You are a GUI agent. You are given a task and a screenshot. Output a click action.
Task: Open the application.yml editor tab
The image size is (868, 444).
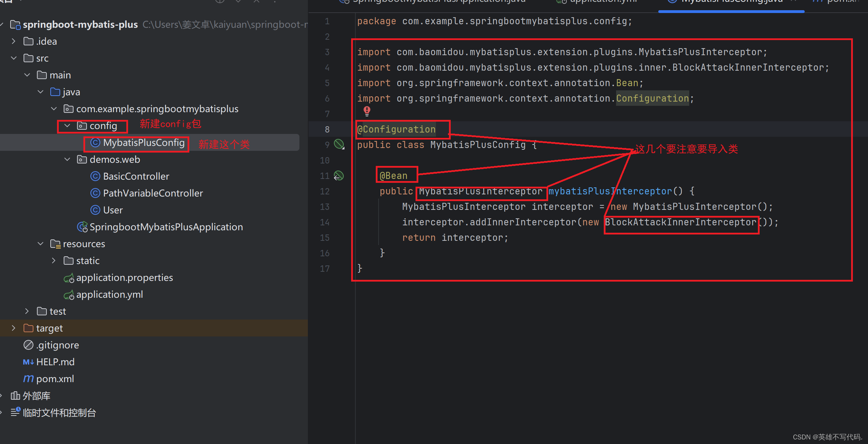pos(602,1)
